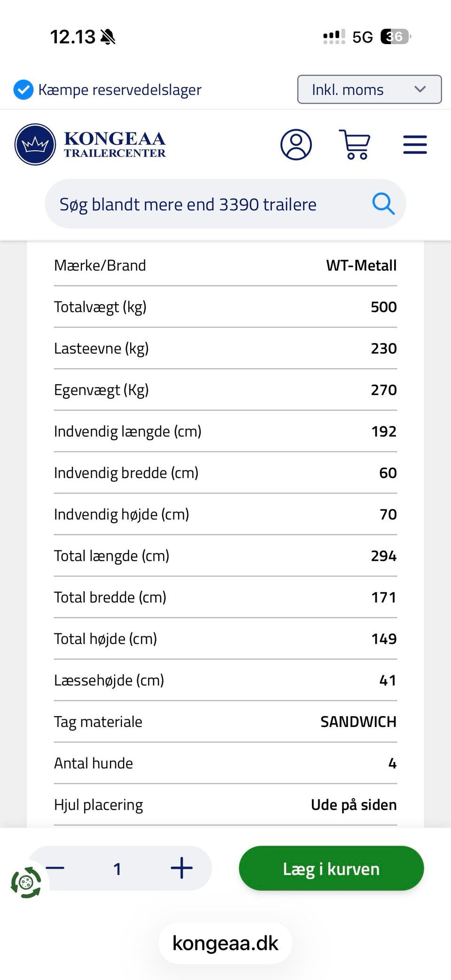Tap the magnifying glass search icon

[x=383, y=204]
